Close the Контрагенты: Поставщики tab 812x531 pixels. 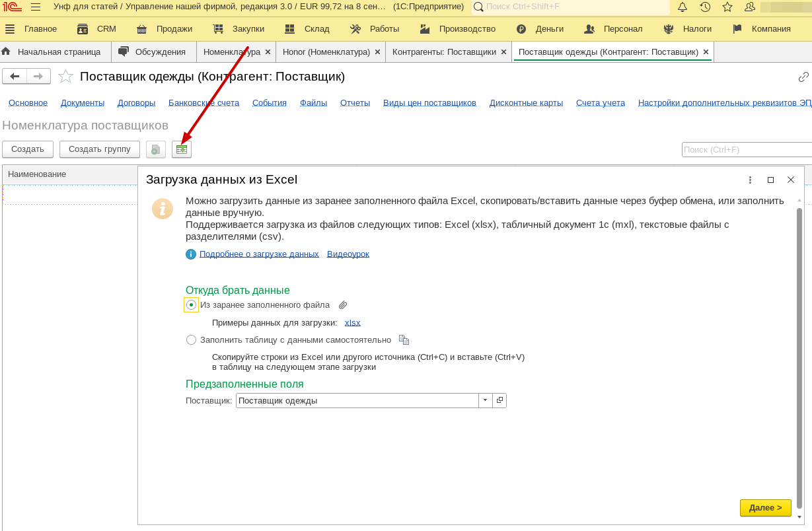(503, 52)
